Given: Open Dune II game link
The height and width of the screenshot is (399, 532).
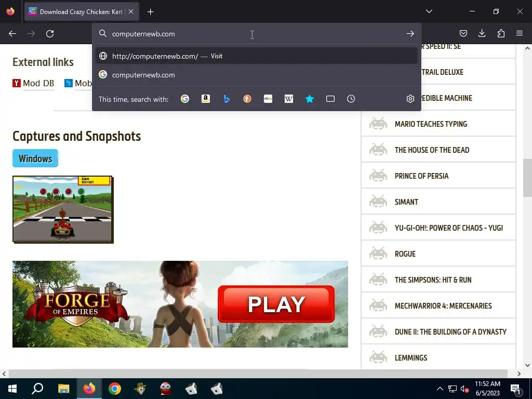Looking at the screenshot, I should (450, 332).
